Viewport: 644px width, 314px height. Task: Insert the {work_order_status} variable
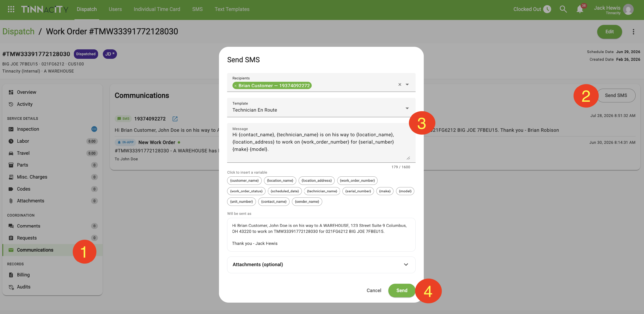(246, 191)
